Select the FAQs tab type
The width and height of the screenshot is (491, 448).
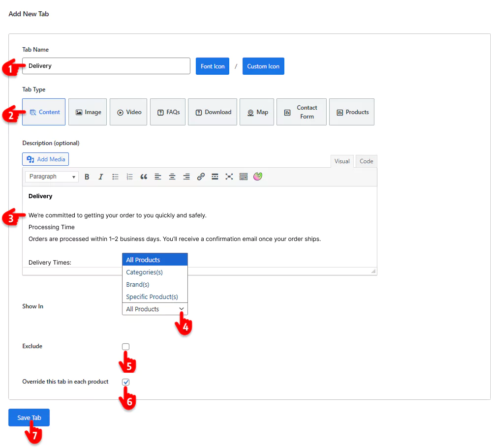click(168, 112)
